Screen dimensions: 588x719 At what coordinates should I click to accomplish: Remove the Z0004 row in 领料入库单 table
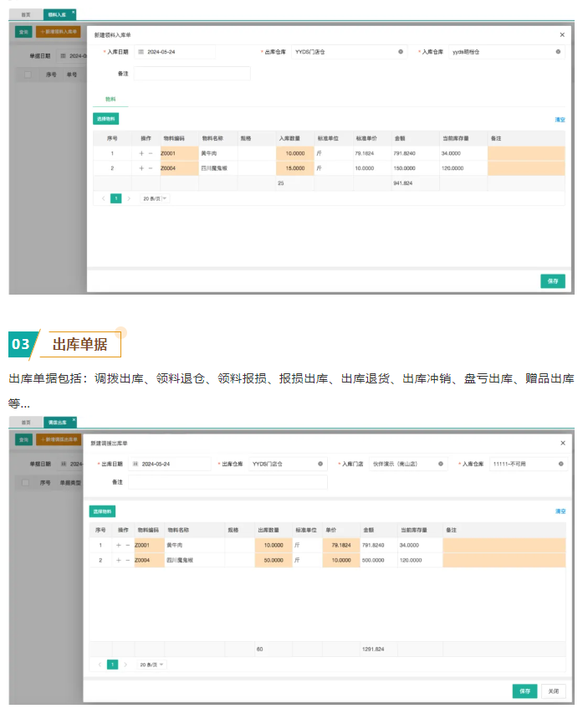(x=151, y=168)
